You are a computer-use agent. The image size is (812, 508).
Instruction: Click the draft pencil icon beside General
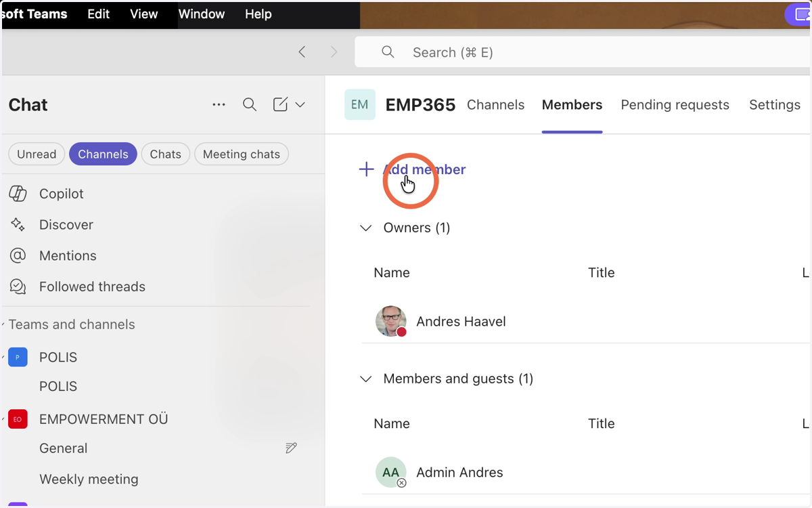[x=292, y=448]
